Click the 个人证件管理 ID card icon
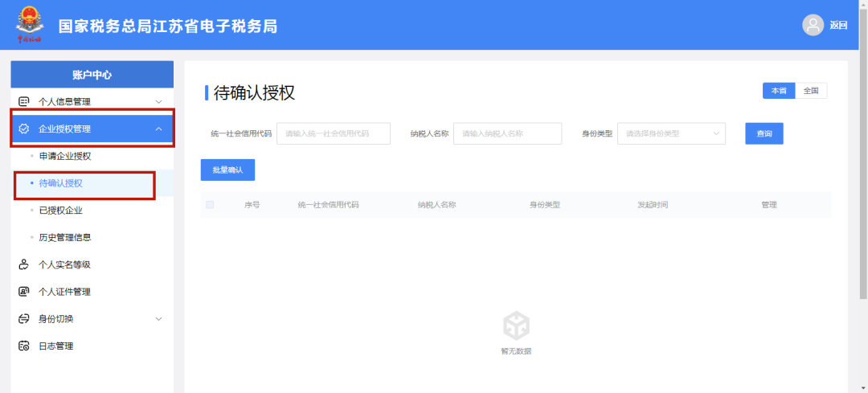 pyautogui.click(x=24, y=292)
